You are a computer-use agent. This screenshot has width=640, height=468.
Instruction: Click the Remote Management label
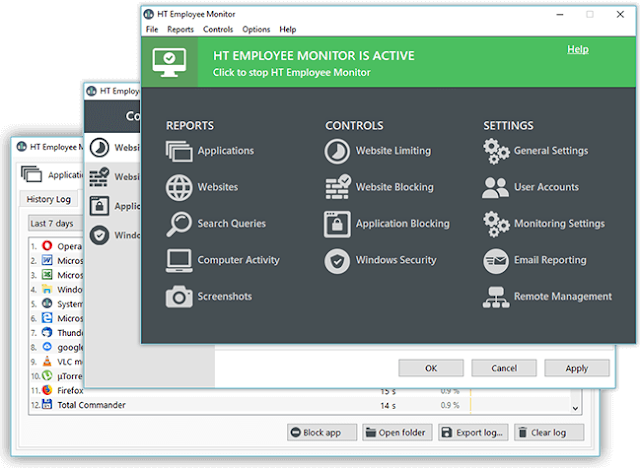(x=562, y=297)
